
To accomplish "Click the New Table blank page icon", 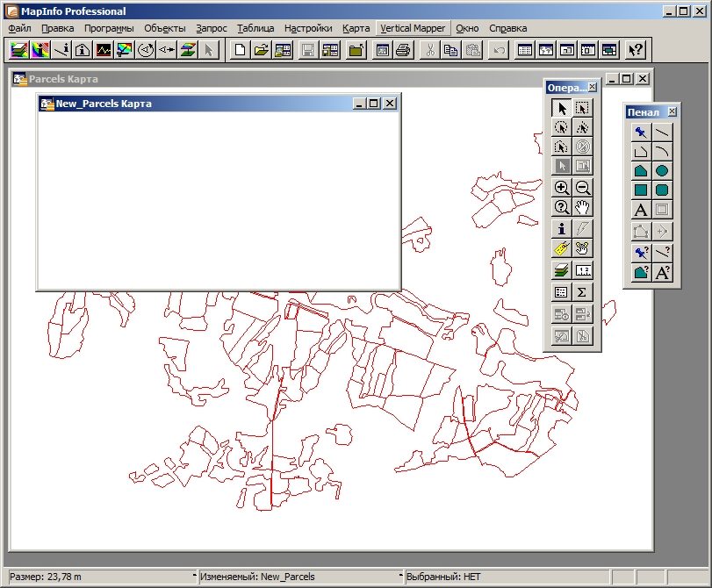I will [x=241, y=49].
